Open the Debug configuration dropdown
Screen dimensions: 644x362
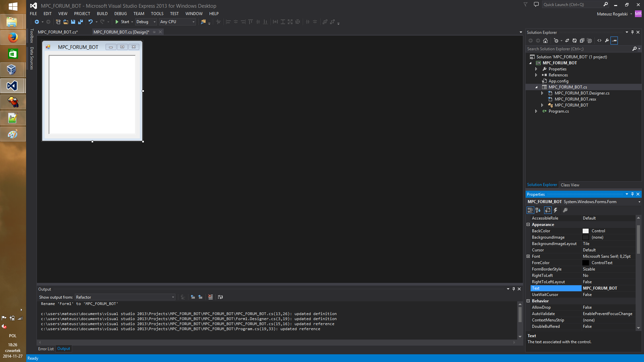pos(155,22)
